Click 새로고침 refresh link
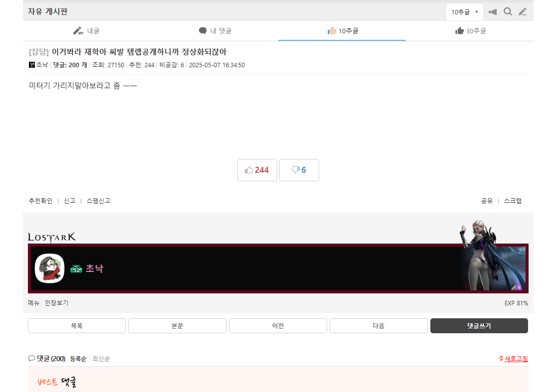 click(x=514, y=359)
